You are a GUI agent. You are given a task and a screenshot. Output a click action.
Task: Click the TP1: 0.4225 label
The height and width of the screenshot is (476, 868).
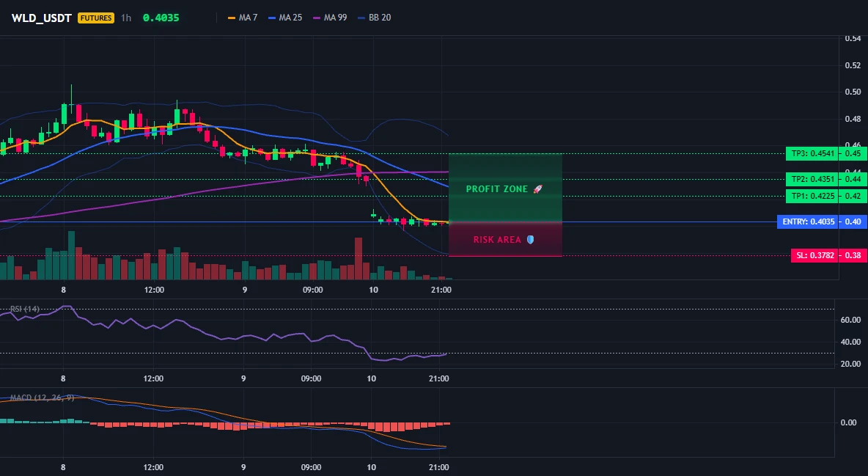(x=812, y=196)
